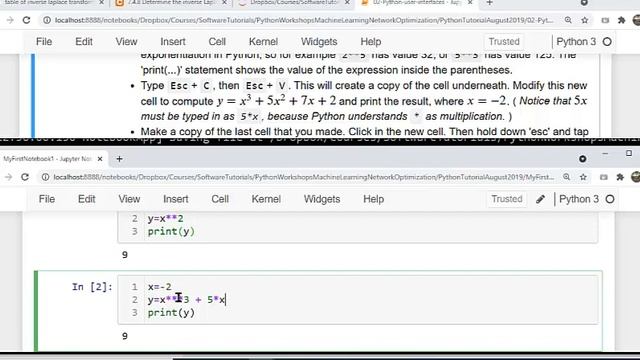The height and width of the screenshot is (360, 640).
Task: Open Edit menu in bottom notebook
Action: click(x=87, y=199)
